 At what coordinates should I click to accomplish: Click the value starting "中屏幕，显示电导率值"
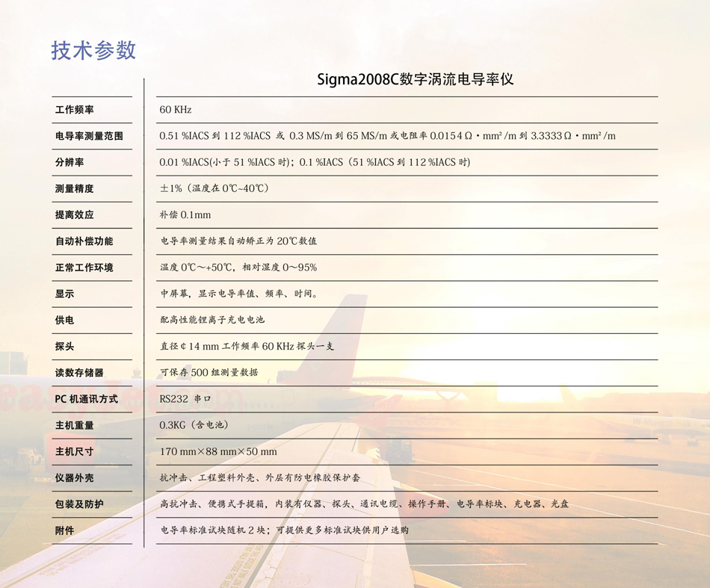click(240, 294)
